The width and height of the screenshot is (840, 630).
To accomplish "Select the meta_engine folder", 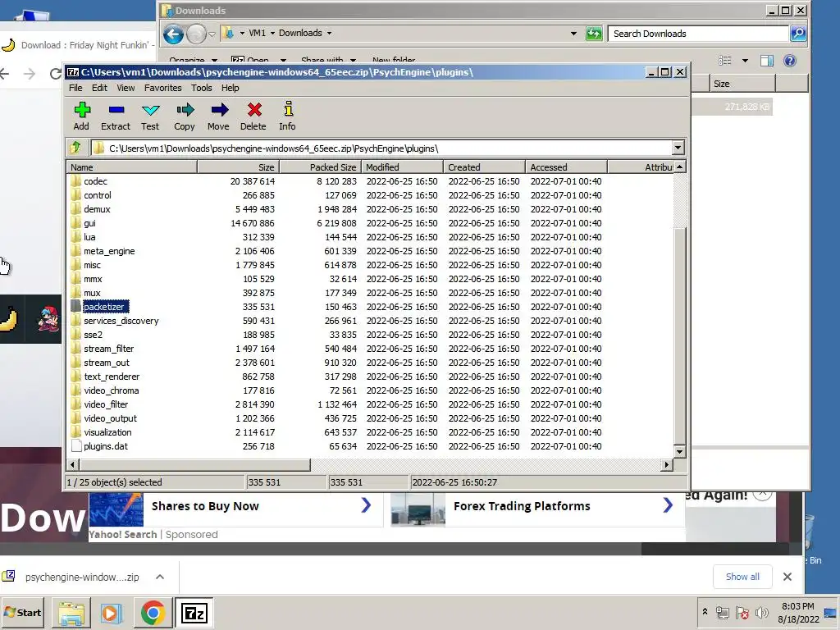I will (x=109, y=251).
